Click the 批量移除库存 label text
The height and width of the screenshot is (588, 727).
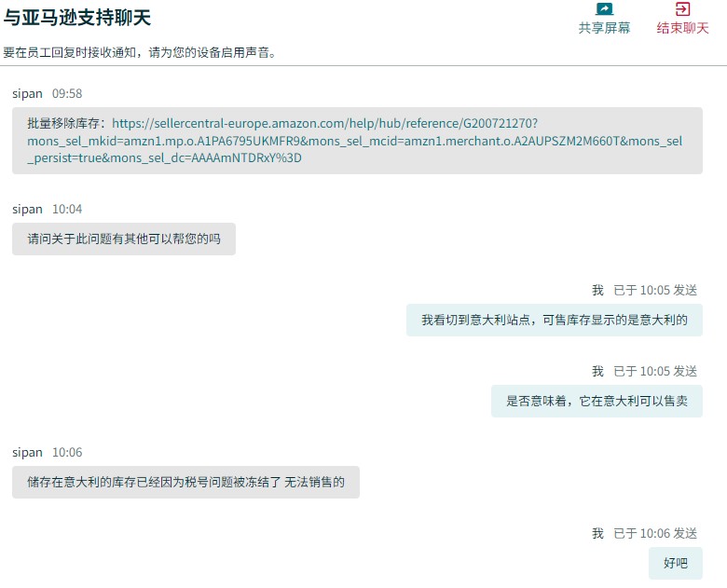point(66,123)
